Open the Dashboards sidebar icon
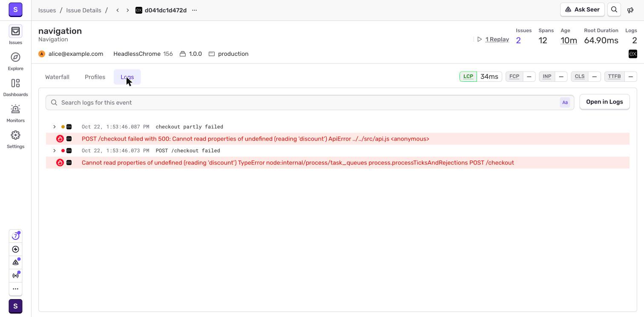 click(15, 83)
